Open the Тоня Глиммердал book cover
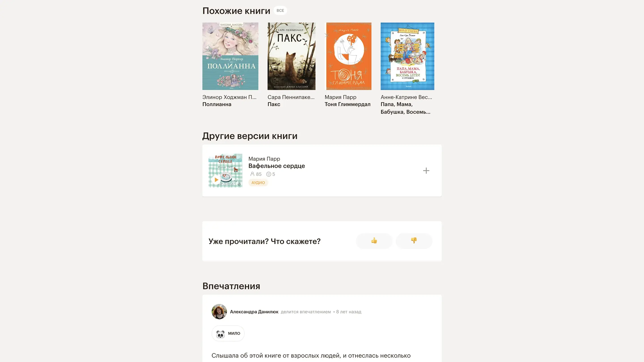The image size is (644, 362). click(348, 56)
